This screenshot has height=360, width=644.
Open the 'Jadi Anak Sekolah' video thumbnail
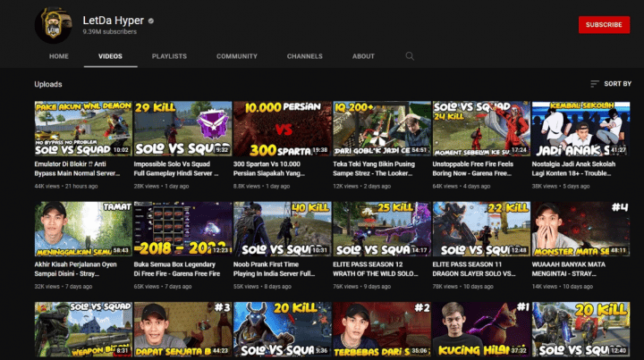[580, 129]
